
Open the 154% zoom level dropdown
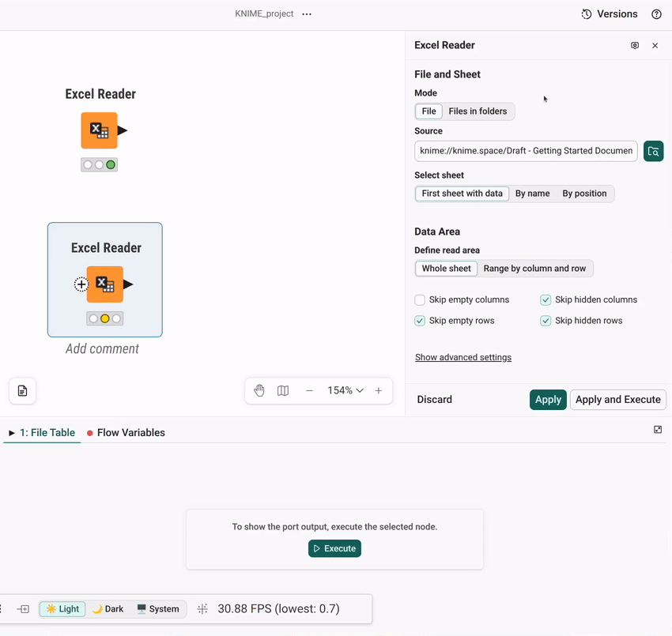[345, 390]
